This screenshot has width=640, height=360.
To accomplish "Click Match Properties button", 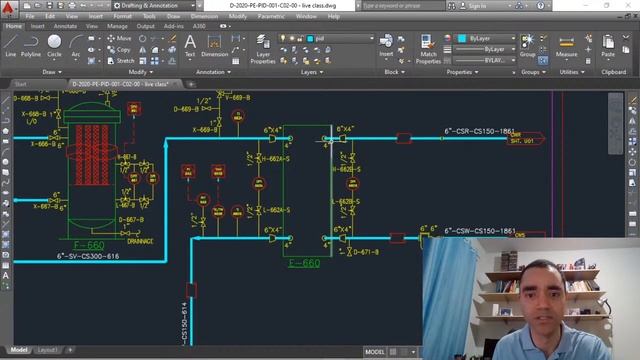I will click(428, 49).
